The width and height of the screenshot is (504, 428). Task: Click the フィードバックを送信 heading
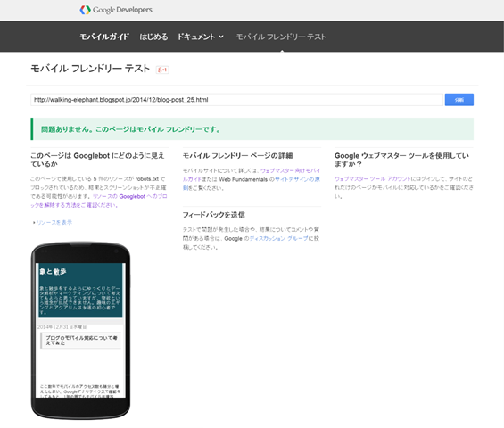tap(214, 215)
